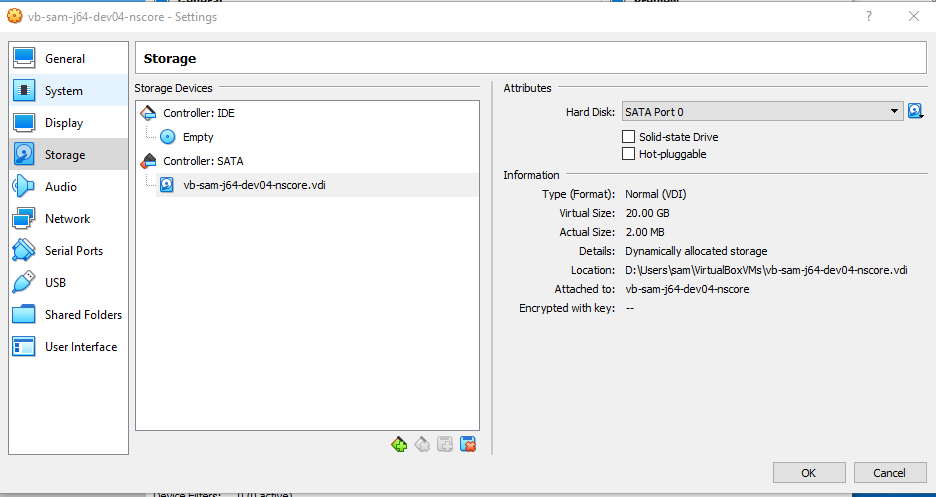Click the Audio speaker icon
Viewport: 936px width, 497px height.
coord(24,187)
